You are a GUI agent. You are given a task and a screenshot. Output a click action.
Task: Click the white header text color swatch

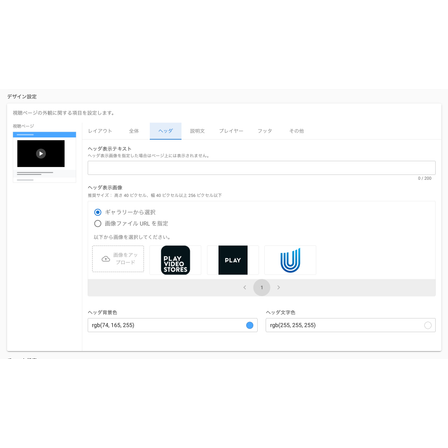click(428, 325)
